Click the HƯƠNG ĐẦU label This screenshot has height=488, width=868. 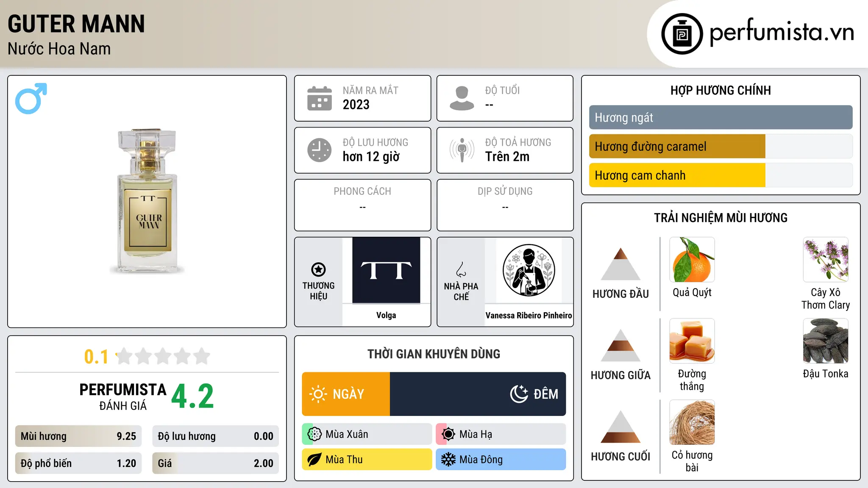[621, 294]
